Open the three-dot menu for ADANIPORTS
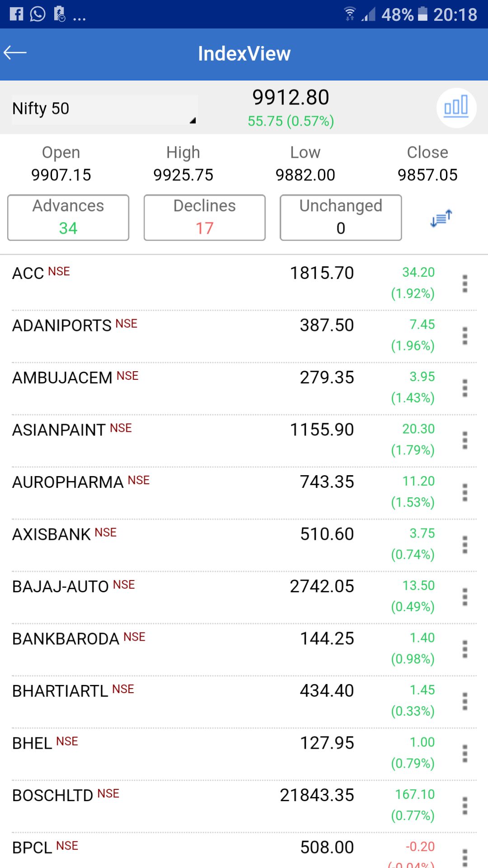488x868 pixels. [465, 336]
